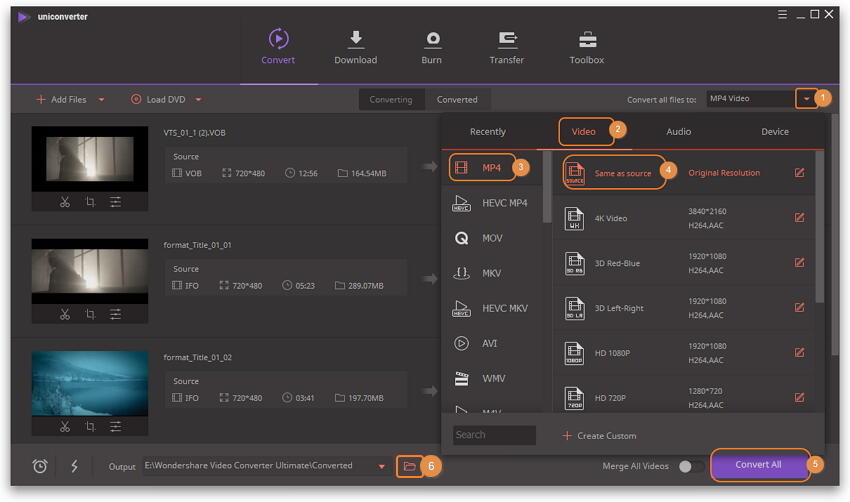The image size is (850, 502).
Task: Open the Download section
Action: [356, 47]
